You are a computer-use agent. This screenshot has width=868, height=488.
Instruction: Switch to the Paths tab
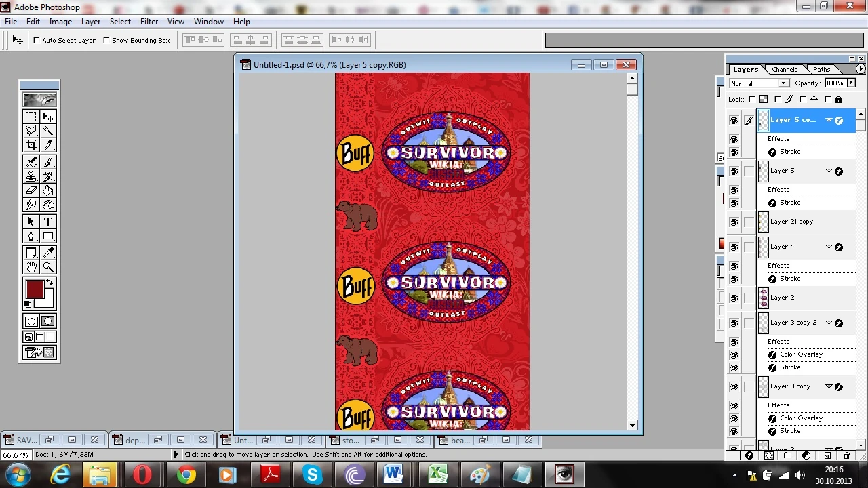point(821,70)
